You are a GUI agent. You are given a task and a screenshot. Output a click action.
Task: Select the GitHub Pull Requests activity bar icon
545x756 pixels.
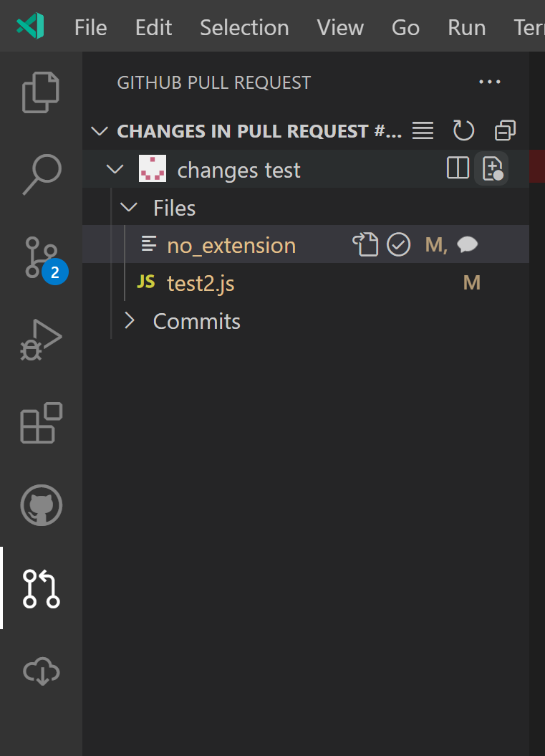(41, 589)
